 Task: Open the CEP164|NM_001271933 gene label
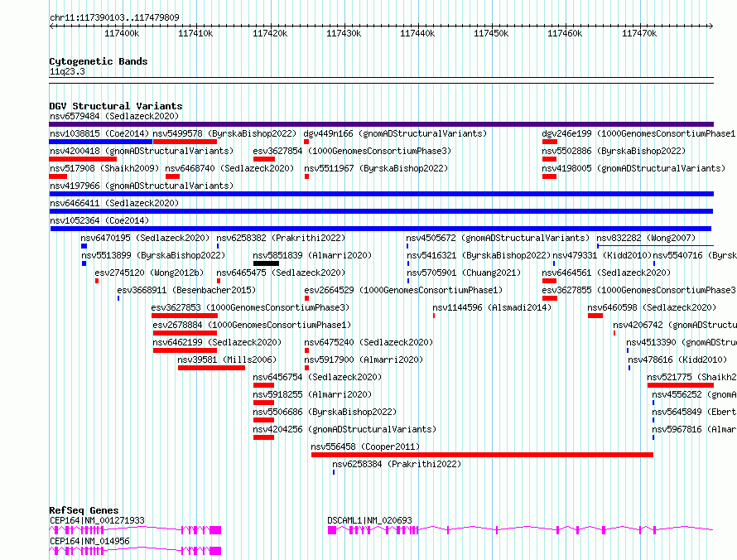point(97,520)
